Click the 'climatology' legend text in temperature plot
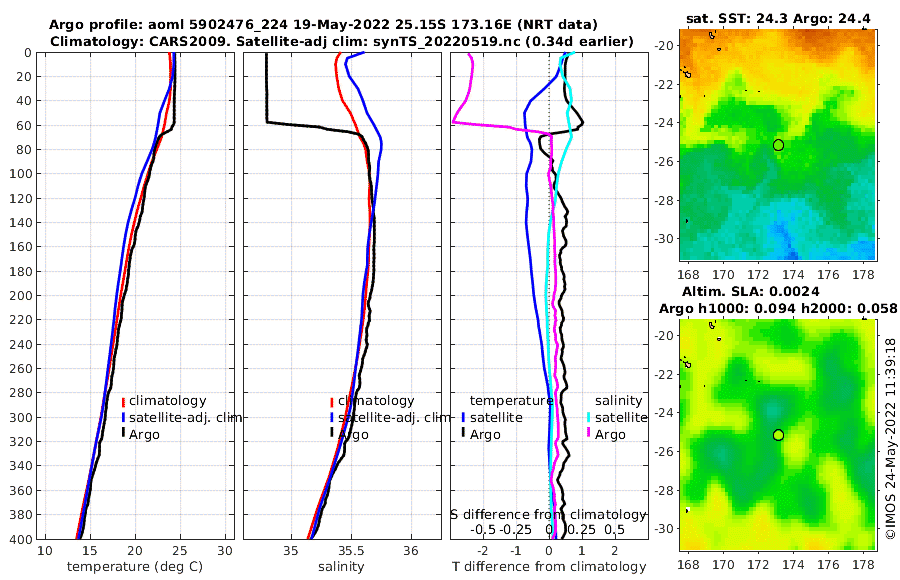Screen dimensions: 900x580 pos(168,401)
